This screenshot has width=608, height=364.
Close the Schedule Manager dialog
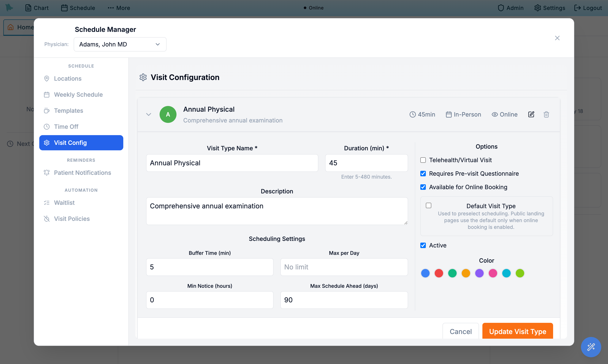click(557, 38)
